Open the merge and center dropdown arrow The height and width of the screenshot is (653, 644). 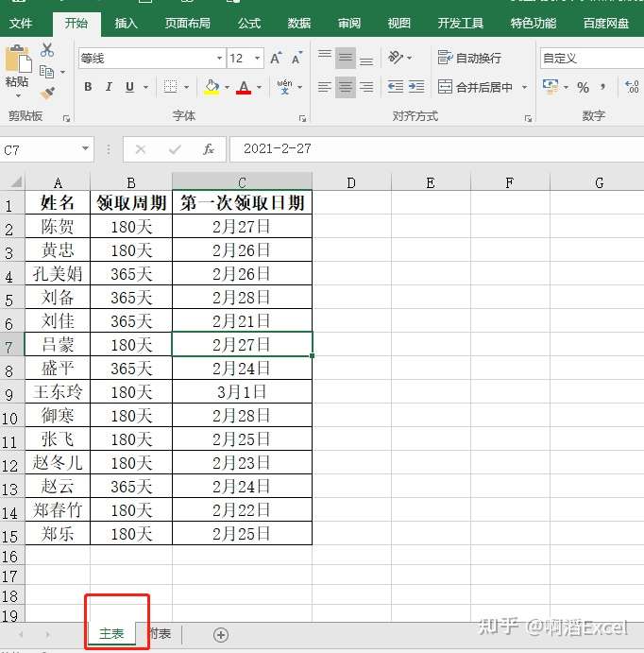(524, 87)
